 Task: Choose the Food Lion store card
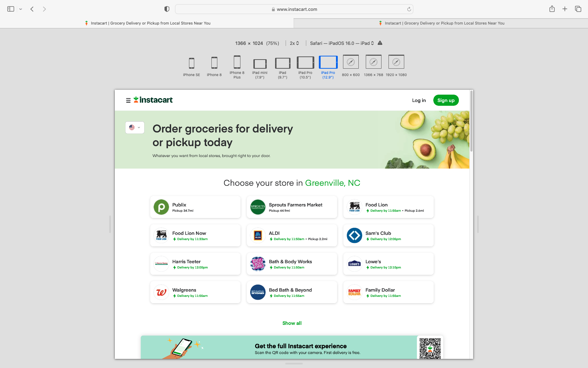388,207
